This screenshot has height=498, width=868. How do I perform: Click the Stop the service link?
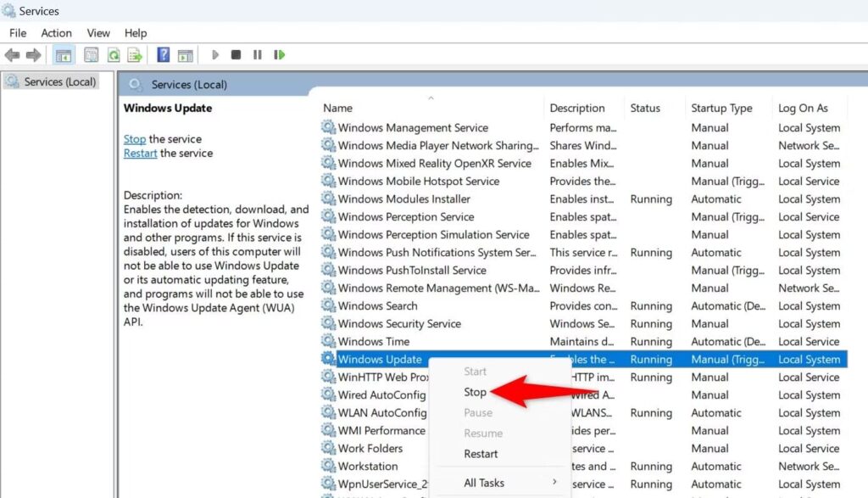135,138
